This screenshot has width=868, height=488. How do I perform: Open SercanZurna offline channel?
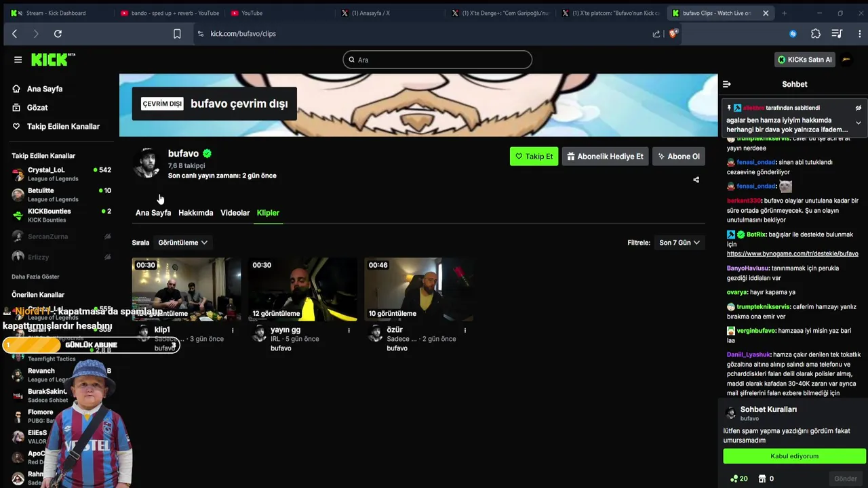(x=61, y=237)
